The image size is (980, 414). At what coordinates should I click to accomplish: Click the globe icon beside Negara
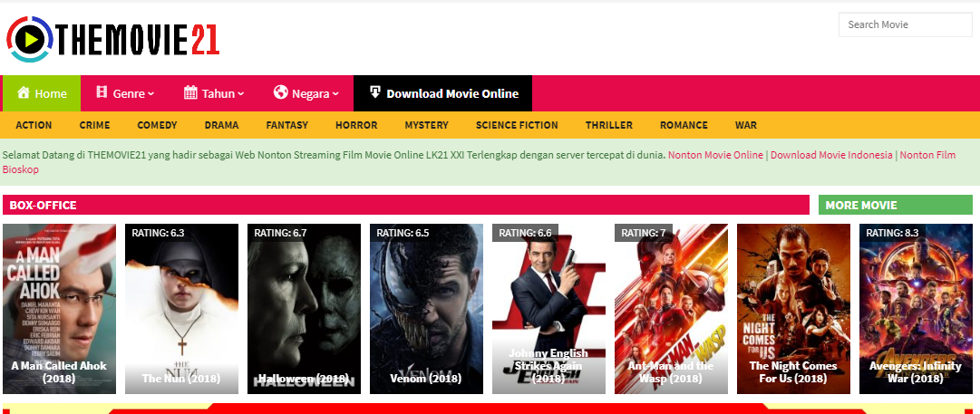(x=281, y=93)
